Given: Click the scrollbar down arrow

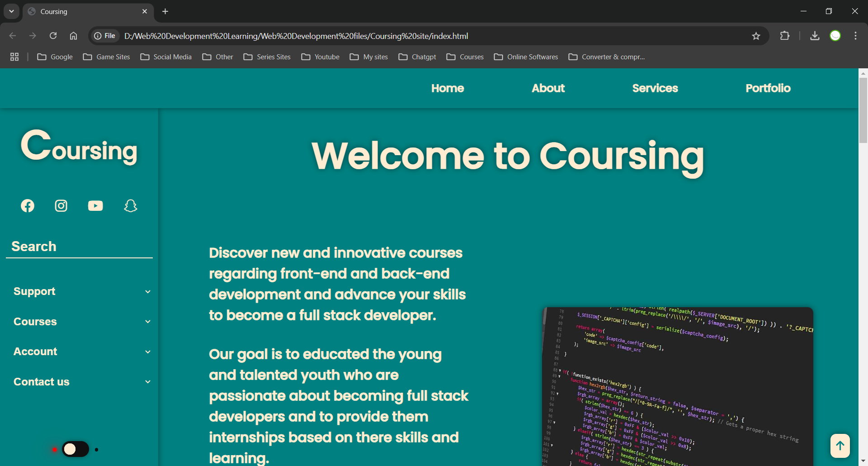Looking at the screenshot, I should point(863,461).
